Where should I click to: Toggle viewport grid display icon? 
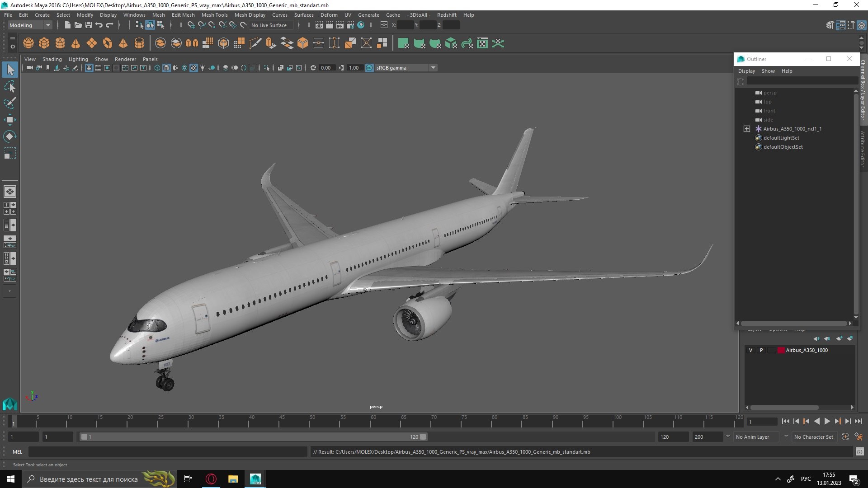click(89, 68)
